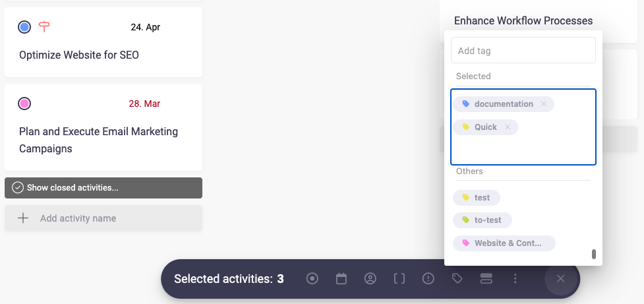
Task: Click the stacked rows icon in bulk toolbar
Action: point(486,279)
